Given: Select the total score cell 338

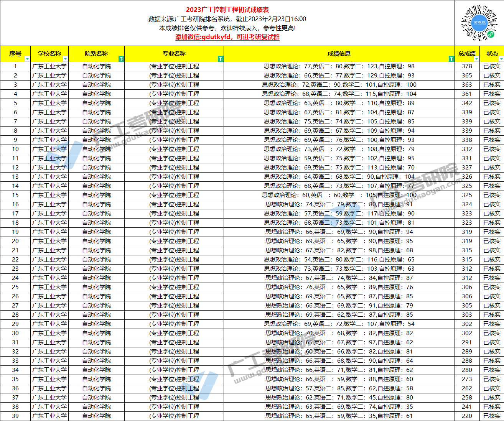Looking at the screenshot, I should point(467,140).
